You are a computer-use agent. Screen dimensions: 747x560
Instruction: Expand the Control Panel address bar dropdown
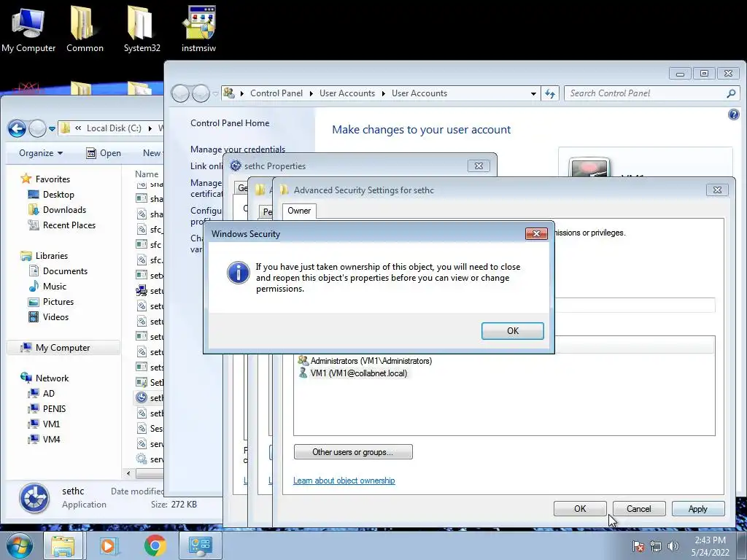click(533, 93)
